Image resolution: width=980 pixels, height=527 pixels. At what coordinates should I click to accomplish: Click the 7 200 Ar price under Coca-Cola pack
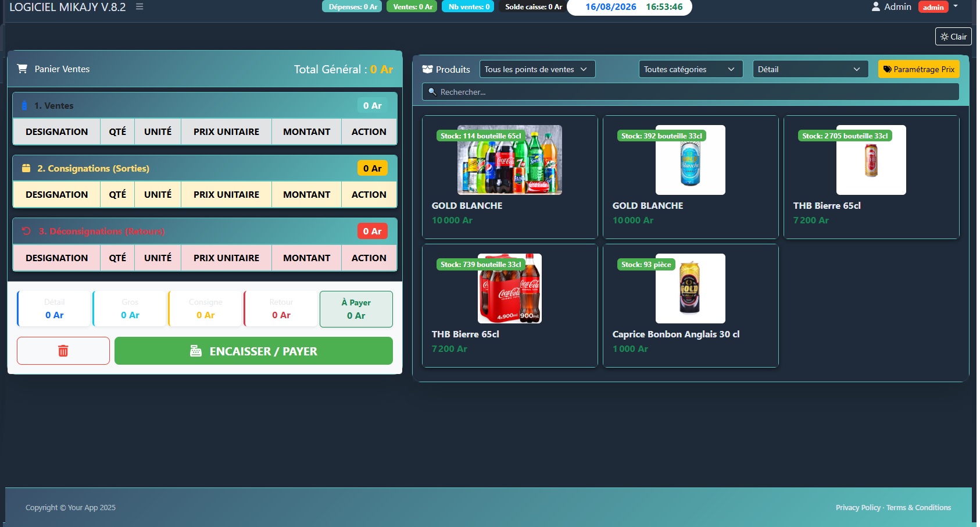449,349
